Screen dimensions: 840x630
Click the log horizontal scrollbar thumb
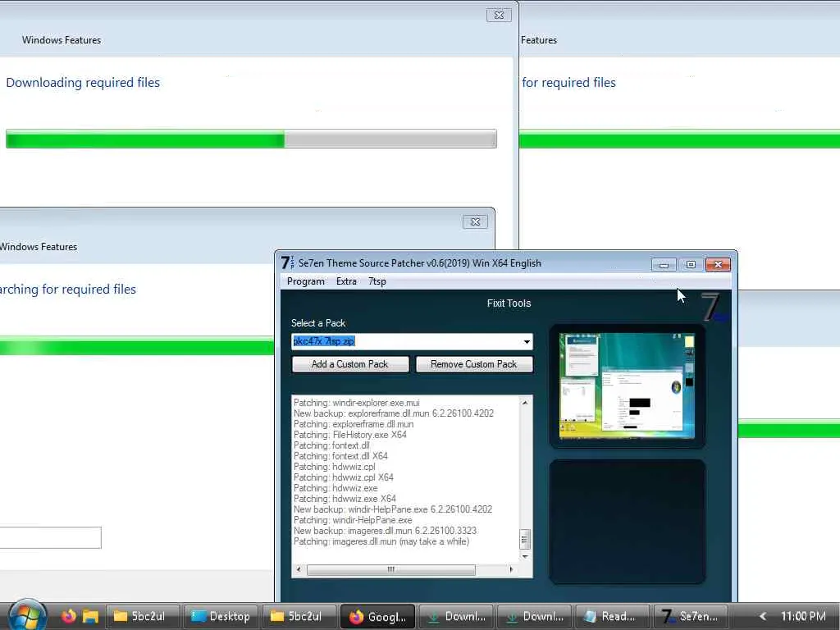[x=391, y=569]
